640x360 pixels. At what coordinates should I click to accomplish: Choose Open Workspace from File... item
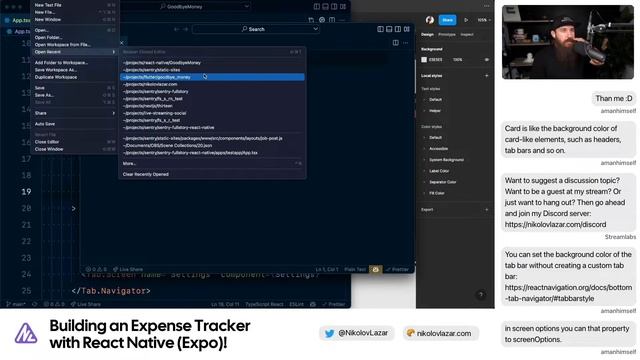tap(74, 44)
